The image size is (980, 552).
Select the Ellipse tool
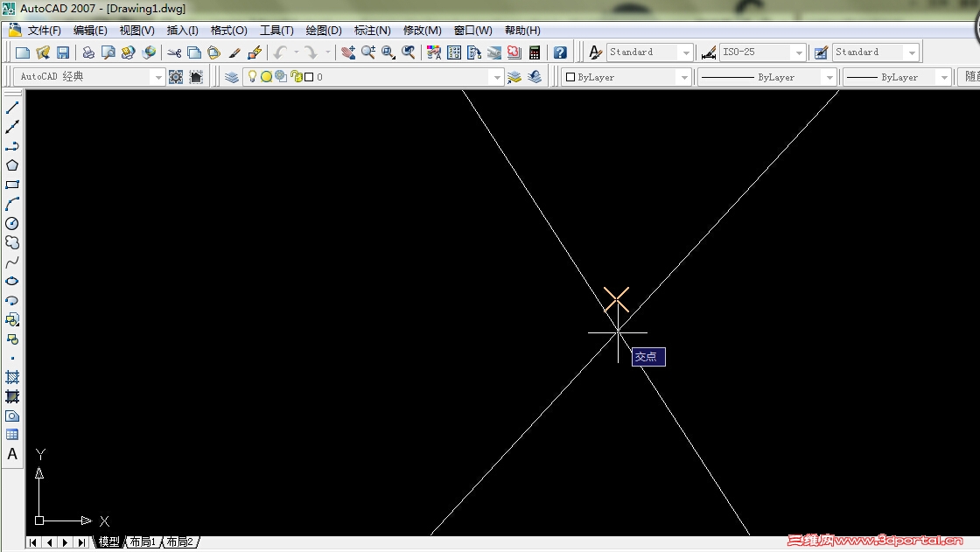[12, 281]
